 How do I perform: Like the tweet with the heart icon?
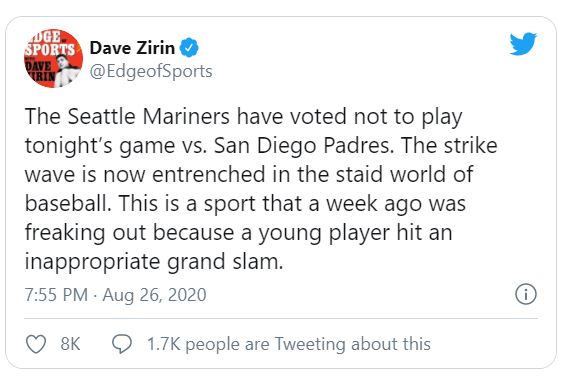point(36,344)
